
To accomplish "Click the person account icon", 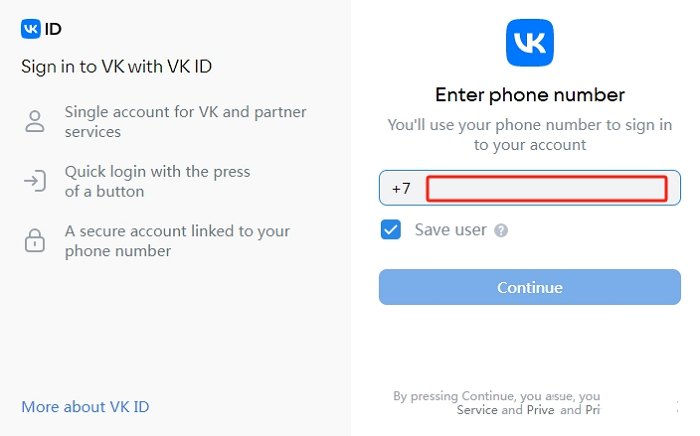I will pyautogui.click(x=35, y=121).
